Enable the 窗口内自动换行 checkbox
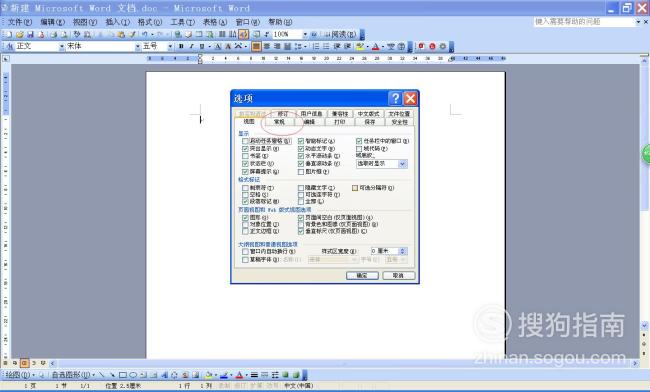 [245, 252]
